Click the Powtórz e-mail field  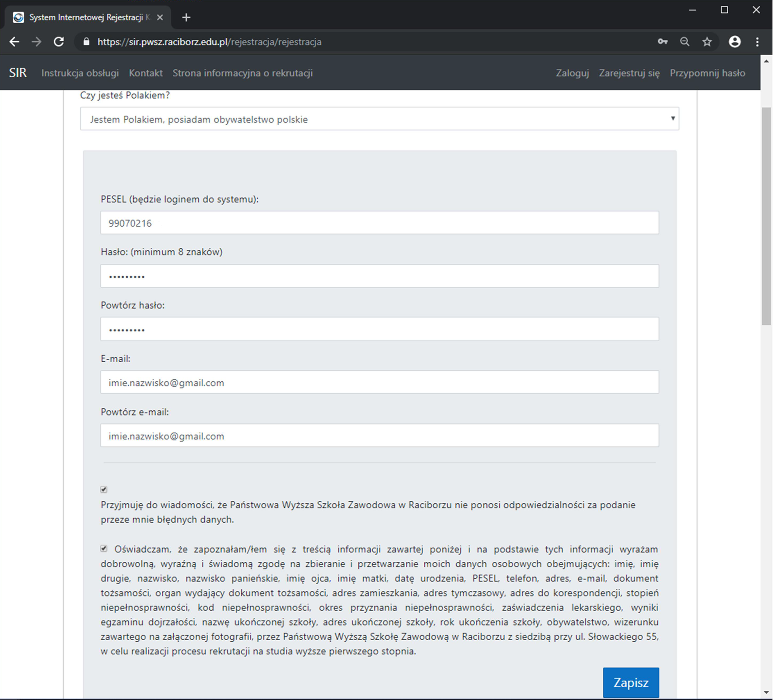[x=380, y=435]
